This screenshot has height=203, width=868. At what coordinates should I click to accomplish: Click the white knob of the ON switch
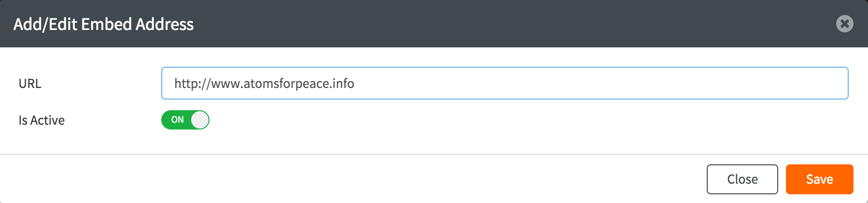[x=200, y=120]
